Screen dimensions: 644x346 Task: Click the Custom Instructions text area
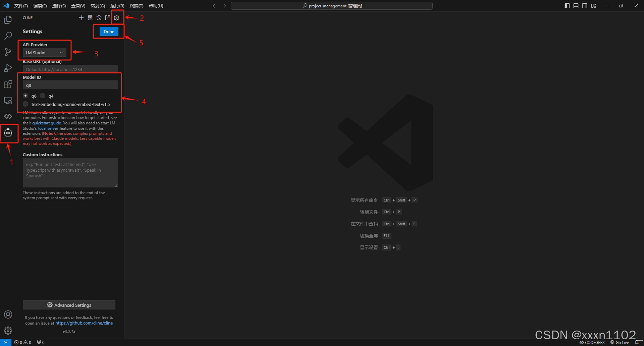[70, 173]
